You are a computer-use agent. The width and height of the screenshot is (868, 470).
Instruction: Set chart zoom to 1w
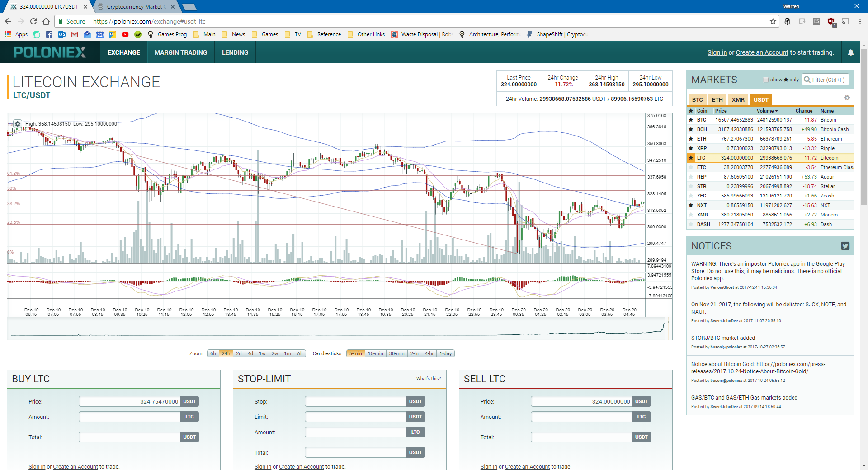click(x=262, y=353)
